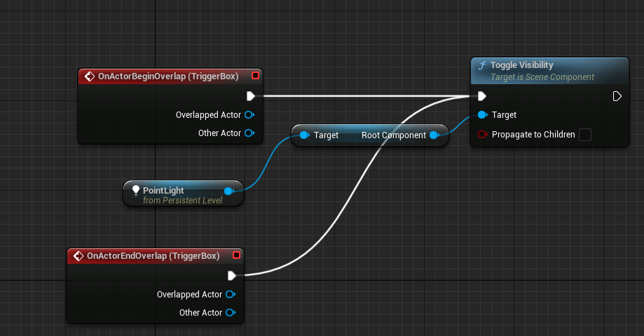Viewport: 644px width, 336px height.
Task: Enable the Propagate to Children checkbox
Action: click(x=585, y=135)
